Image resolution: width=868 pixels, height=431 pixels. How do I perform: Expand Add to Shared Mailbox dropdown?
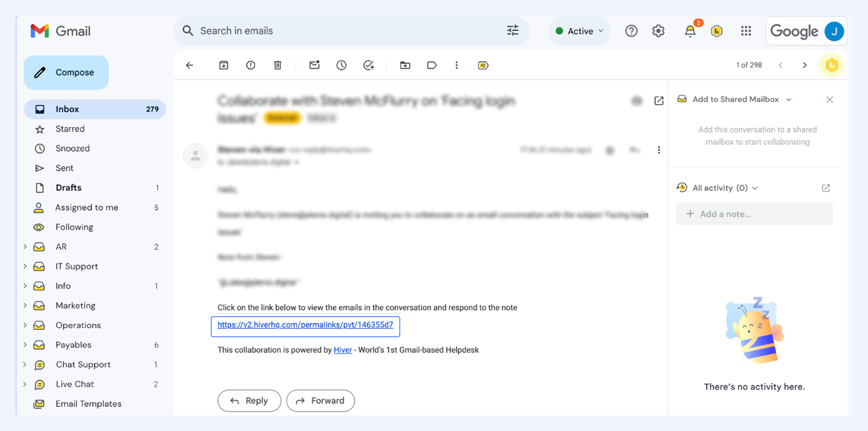coord(789,100)
